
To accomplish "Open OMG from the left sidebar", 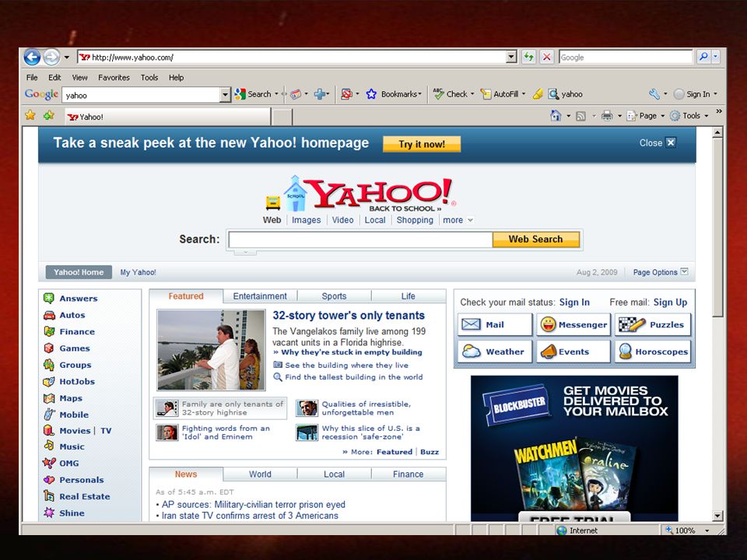I will (x=68, y=464).
